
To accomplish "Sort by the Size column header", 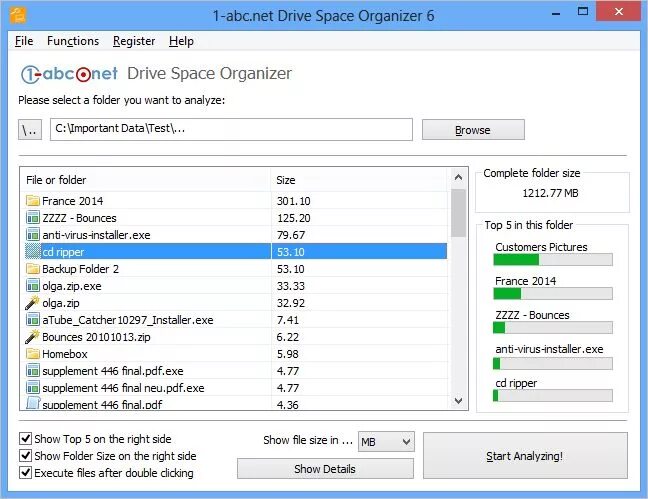I will [359, 180].
